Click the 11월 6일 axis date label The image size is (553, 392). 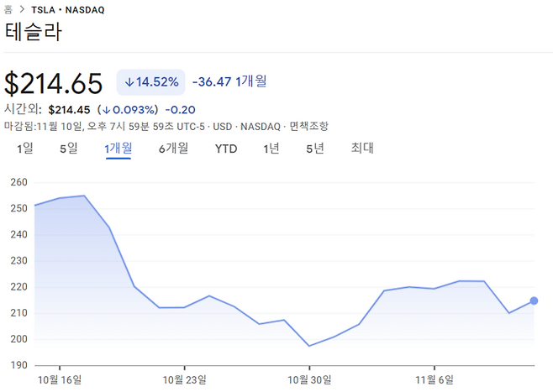434,380
